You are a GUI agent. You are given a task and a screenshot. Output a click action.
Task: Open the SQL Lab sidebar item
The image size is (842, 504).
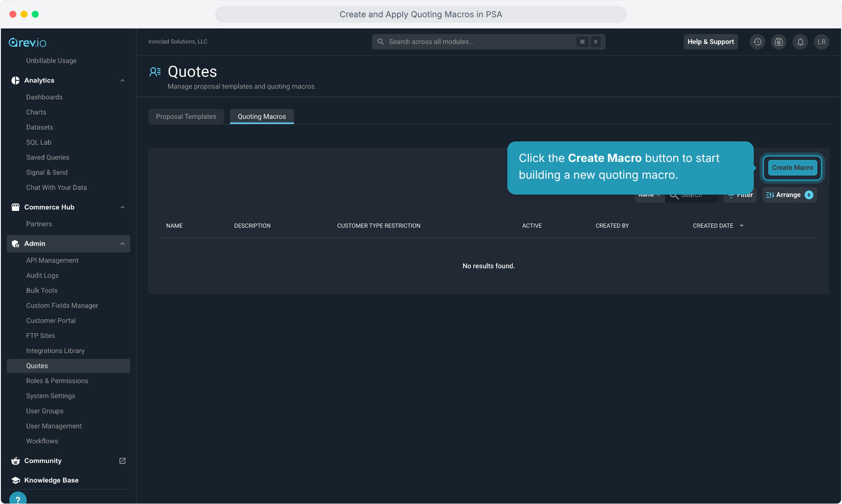(x=39, y=142)
